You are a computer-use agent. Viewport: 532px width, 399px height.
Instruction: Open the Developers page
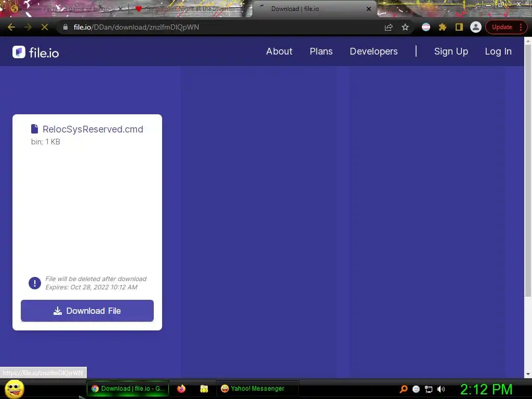pos(374,51)
